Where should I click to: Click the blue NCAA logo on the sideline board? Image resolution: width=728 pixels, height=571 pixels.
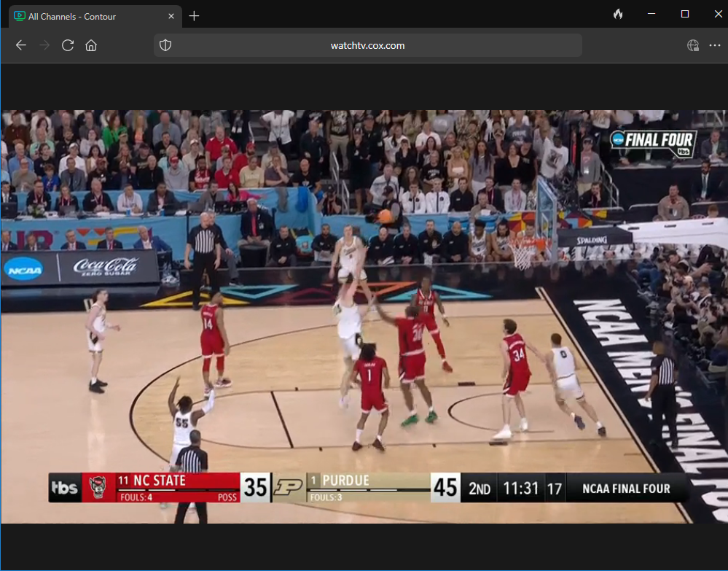coord(23,269)
